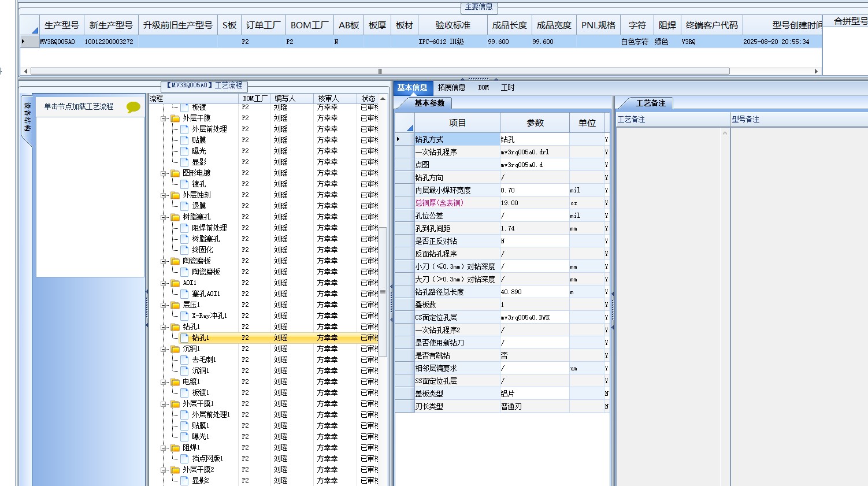
Task: Click the scroll-up arrow of process tree
Action: pos(383,99)
